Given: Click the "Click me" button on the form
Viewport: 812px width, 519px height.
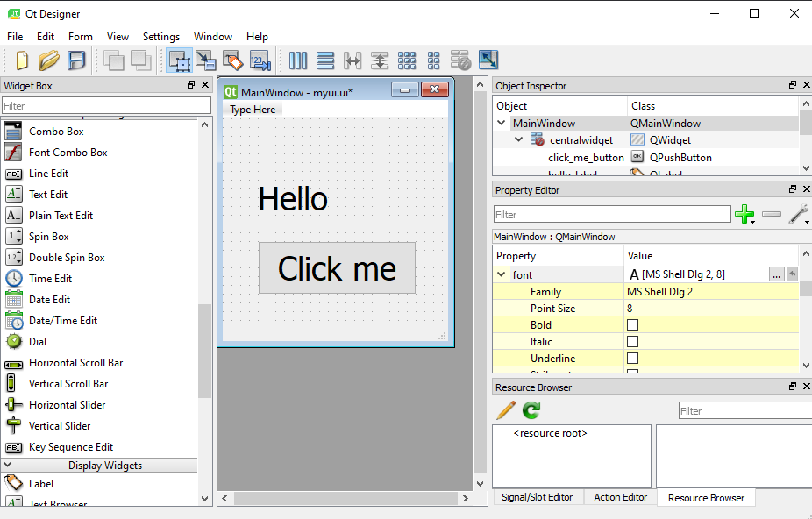Looking at the screenshot, I should pos(337,268).
